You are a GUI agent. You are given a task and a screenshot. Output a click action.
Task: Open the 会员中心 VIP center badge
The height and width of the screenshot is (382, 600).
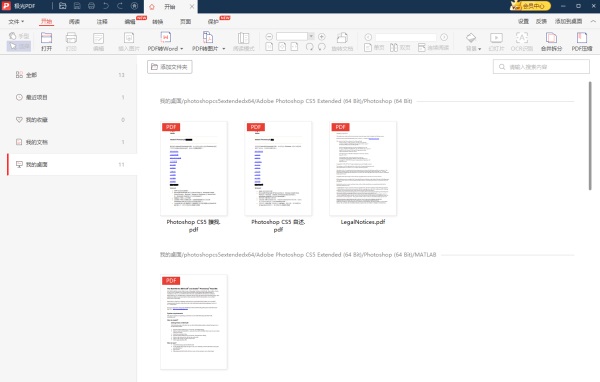click(x=530, y=6)
